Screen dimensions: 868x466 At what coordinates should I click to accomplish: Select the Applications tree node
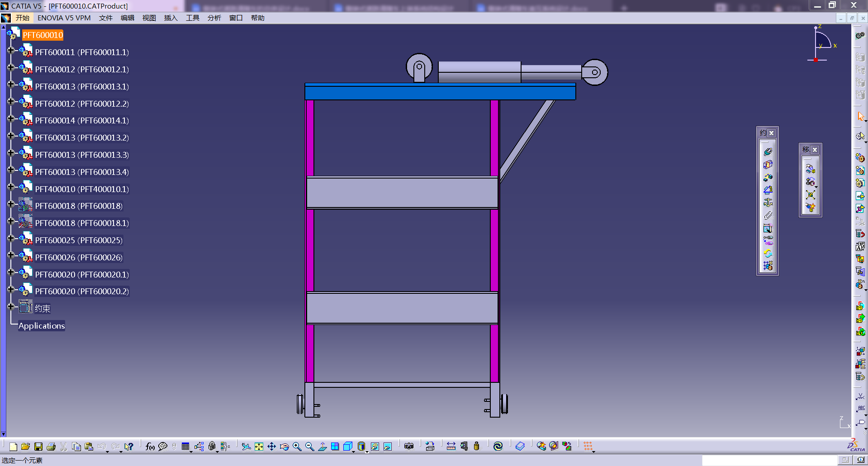click(x=42, y=326)
